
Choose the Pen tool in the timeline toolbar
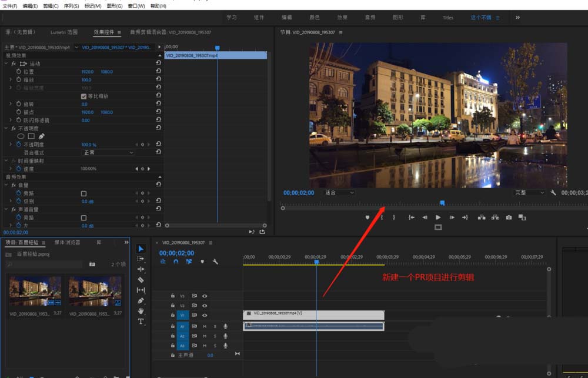pos(141,300)
